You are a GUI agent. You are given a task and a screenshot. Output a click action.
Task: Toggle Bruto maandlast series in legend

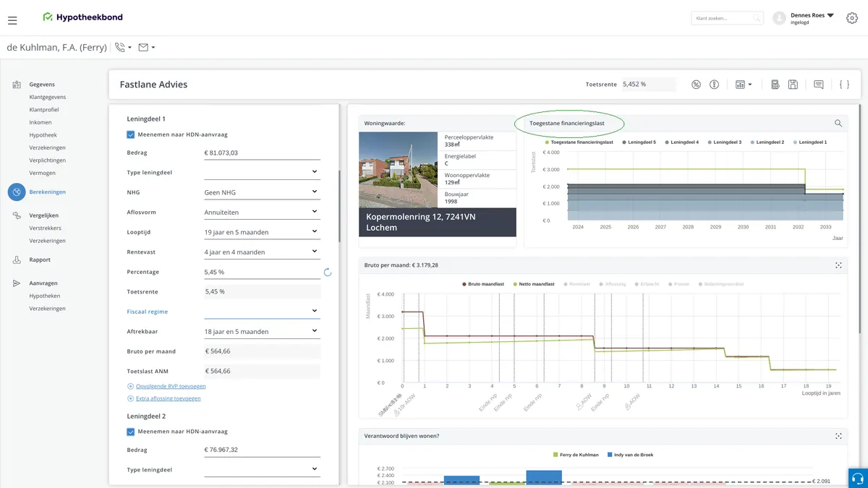pyautogui.click(x=482, y=284)
